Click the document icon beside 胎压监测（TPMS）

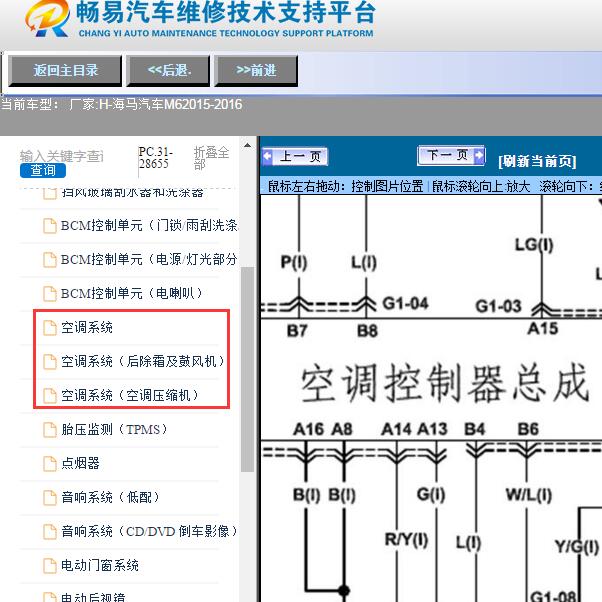coord(50,430)
